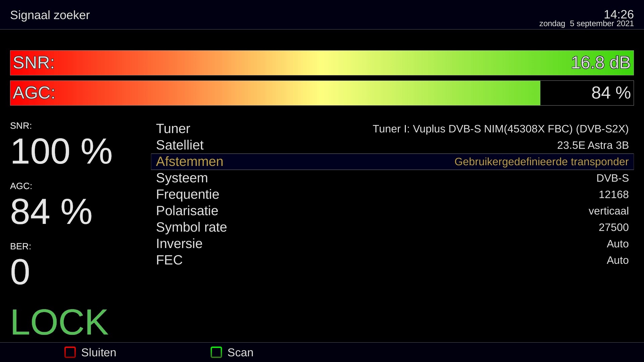644x362 pixels.
Task: Click the date zondag 5 september 2021
Action: [x=586, y=24]
